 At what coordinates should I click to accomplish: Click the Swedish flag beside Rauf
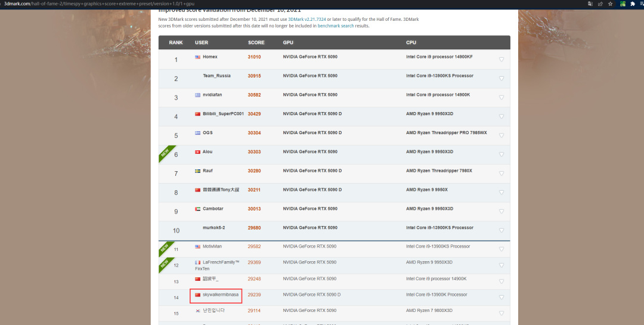[197, 171]
